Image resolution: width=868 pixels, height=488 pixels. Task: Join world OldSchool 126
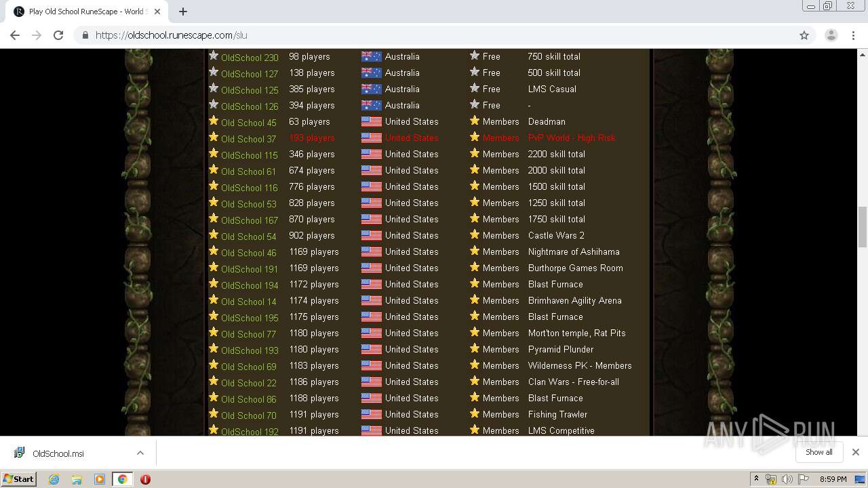tap(250, 106)
